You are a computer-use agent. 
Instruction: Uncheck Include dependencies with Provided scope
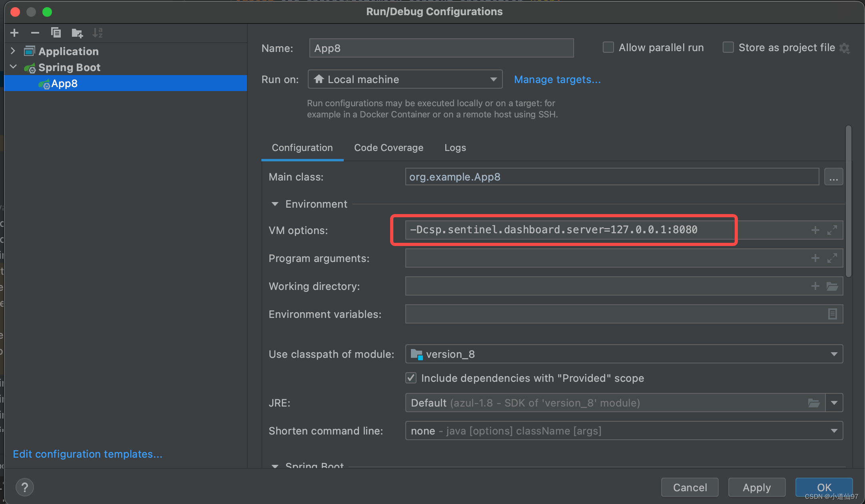coord(411,378)
